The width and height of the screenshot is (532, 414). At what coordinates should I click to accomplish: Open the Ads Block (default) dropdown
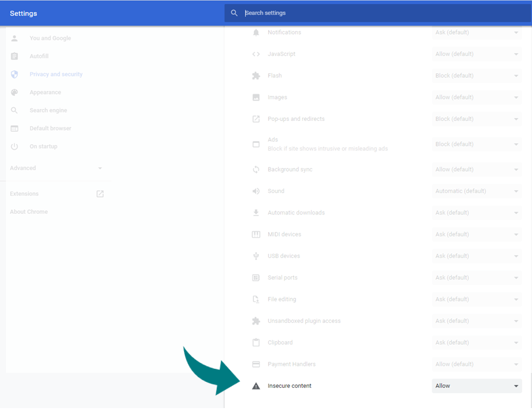click(x=477, y=144)
